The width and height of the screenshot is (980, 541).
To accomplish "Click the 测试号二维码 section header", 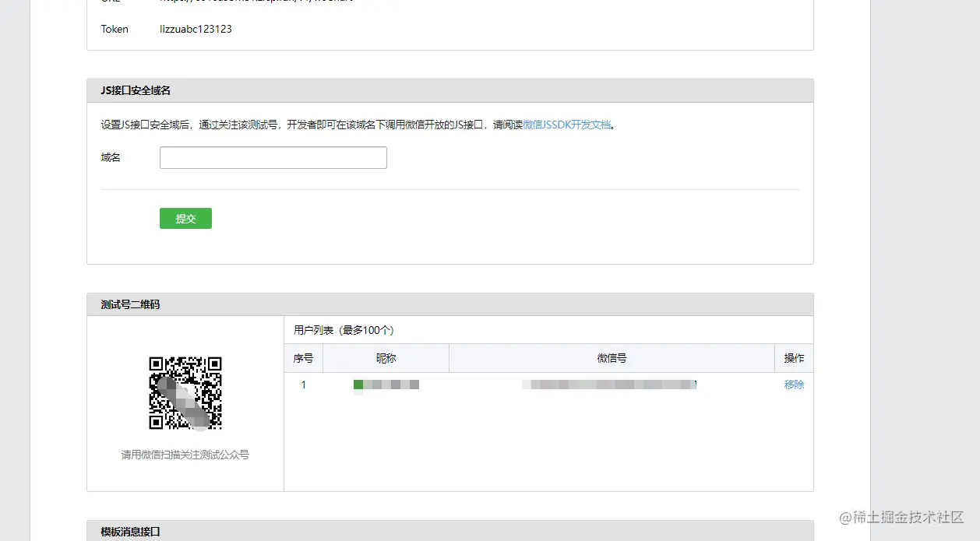I will point(450,304).
